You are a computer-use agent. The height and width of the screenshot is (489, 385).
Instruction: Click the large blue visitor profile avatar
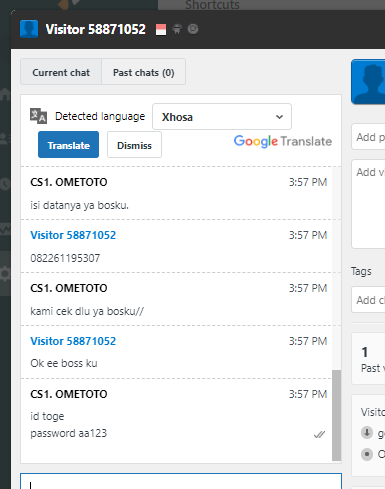click(x=368, y=82)
